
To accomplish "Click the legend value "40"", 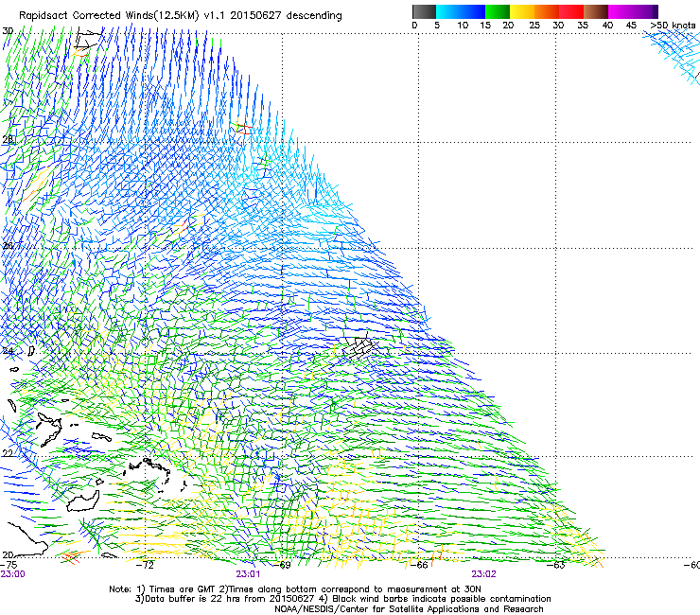I will [x=607, y=26].
